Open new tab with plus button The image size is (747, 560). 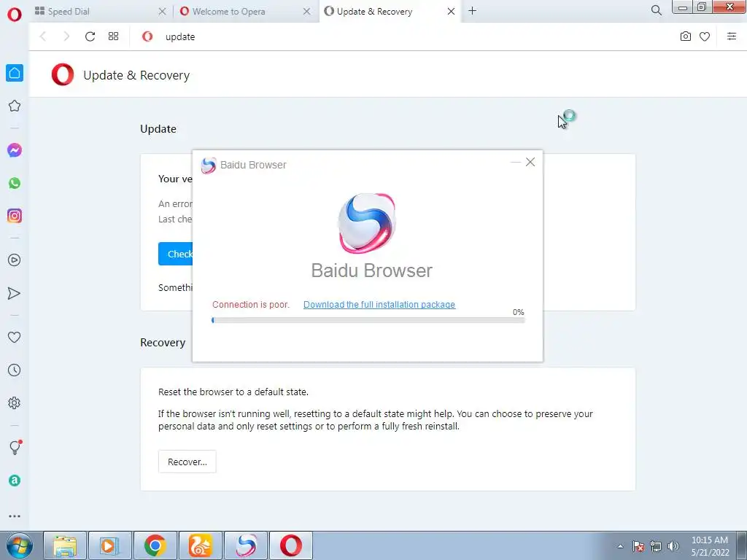click(x=472, y=11)
